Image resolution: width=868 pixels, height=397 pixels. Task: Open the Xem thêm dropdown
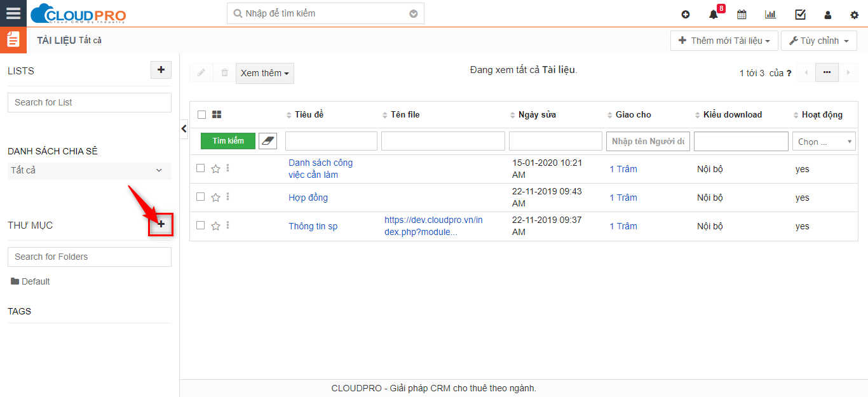pos(264,73)
